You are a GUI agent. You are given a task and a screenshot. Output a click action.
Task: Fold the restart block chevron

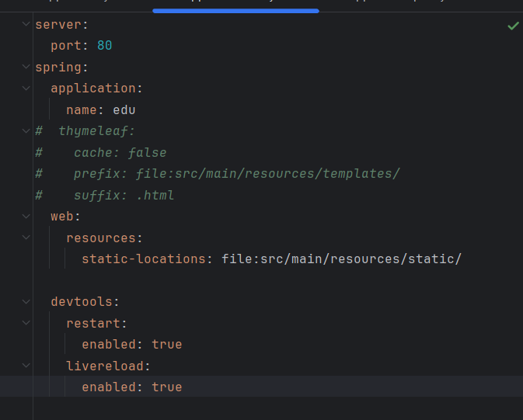coord(27,323)
